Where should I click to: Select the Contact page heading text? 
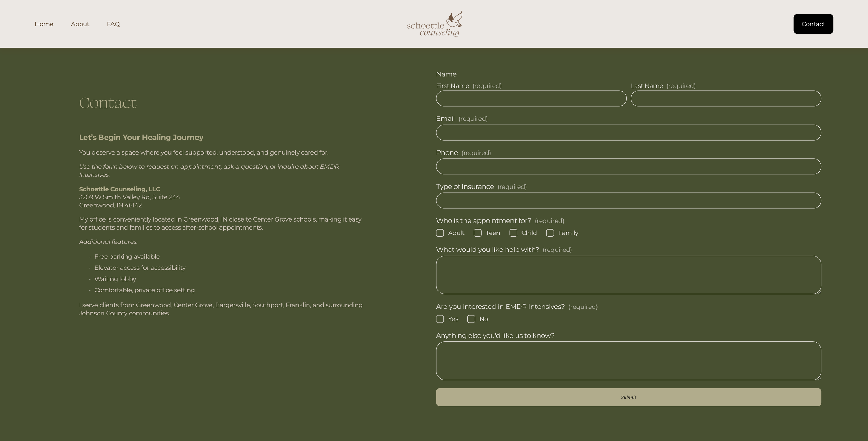coord(108,102)
